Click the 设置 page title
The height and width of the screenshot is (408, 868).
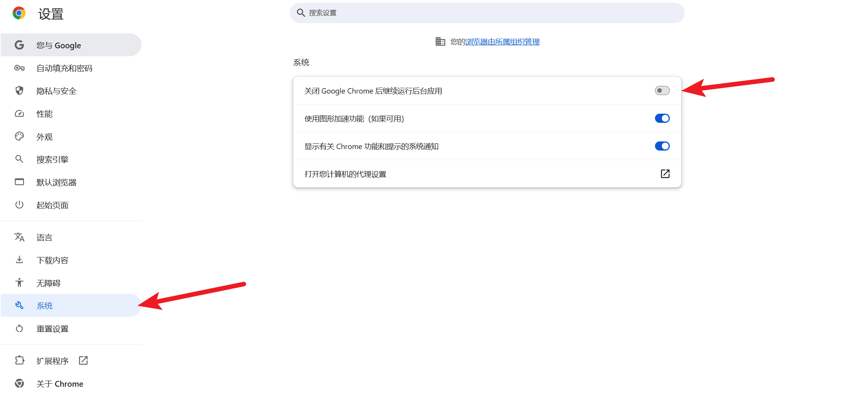tap(51, 14)
